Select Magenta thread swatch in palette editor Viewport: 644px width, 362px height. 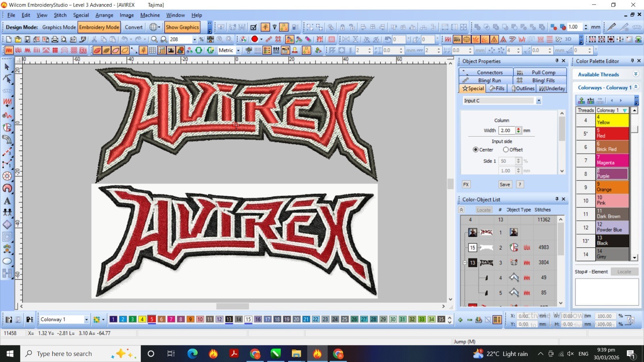tap(612, 160)
